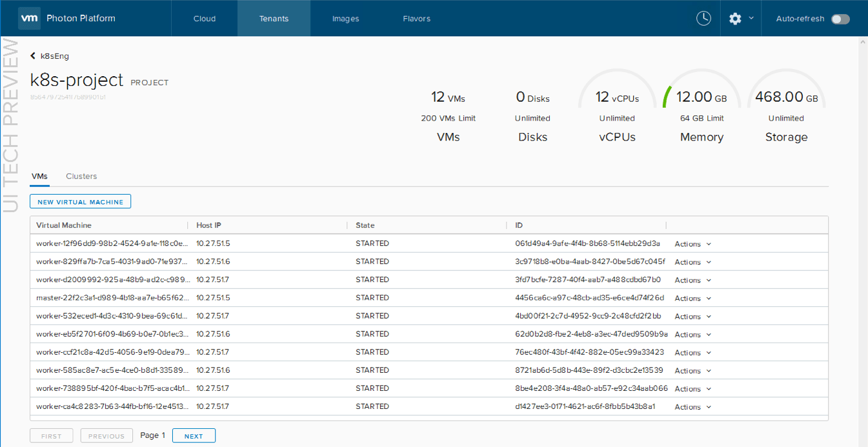This screenshot has width=868, height=447.
Task: Open the Images menu tab
Action: pos(345,19)
